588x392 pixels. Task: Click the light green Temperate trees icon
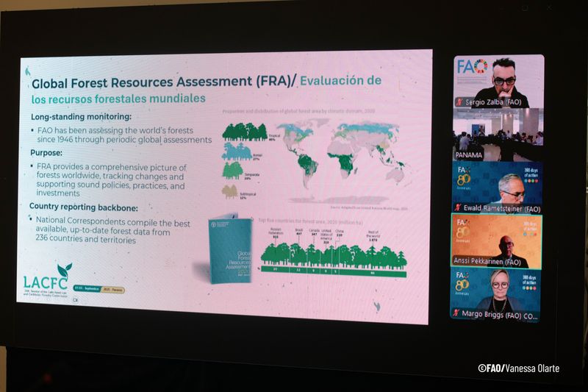[x=233, y=171]
